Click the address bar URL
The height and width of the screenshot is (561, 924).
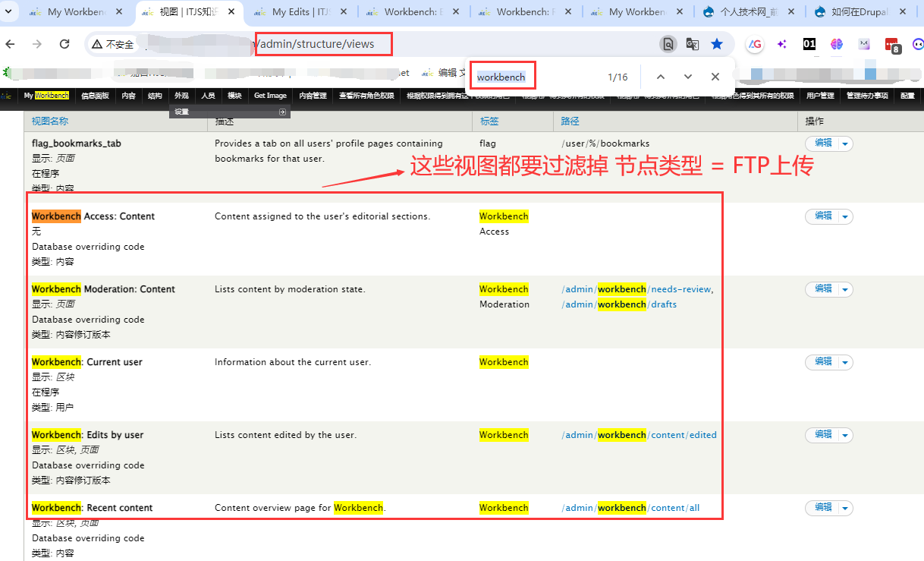[316, 44]
